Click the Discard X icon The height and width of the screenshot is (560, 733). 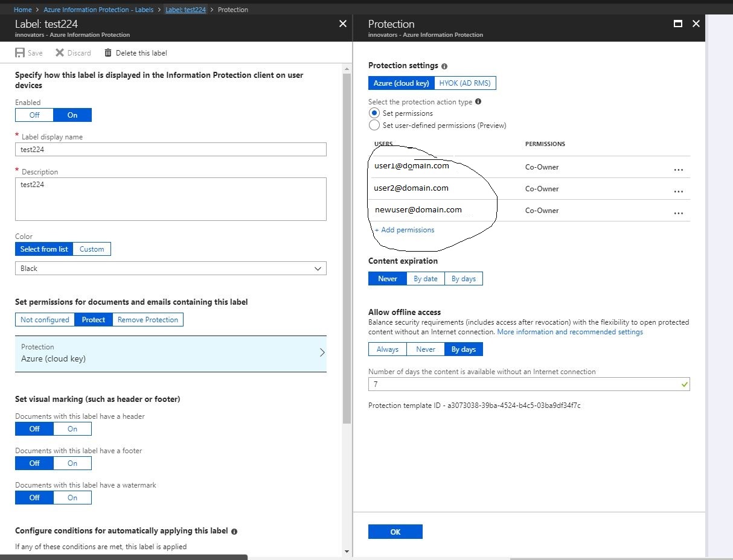coord(60,52)
